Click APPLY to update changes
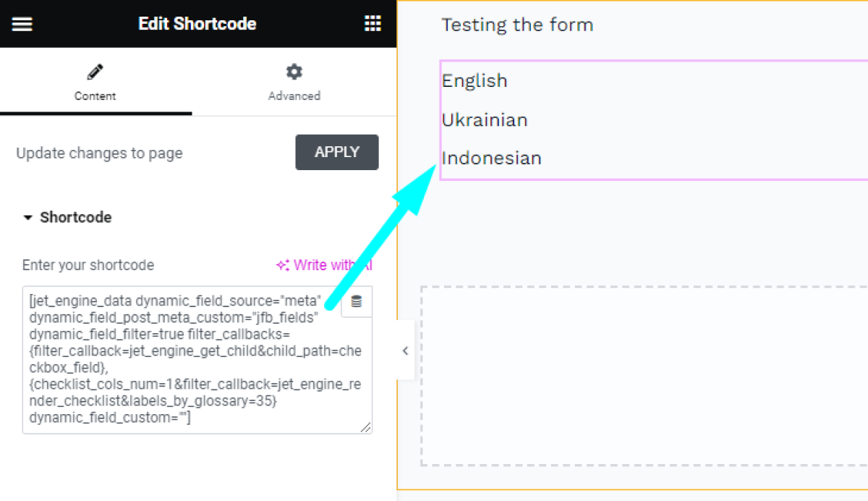Image resolution: width=868 pixels, height=501 pixels. (336, 152)
